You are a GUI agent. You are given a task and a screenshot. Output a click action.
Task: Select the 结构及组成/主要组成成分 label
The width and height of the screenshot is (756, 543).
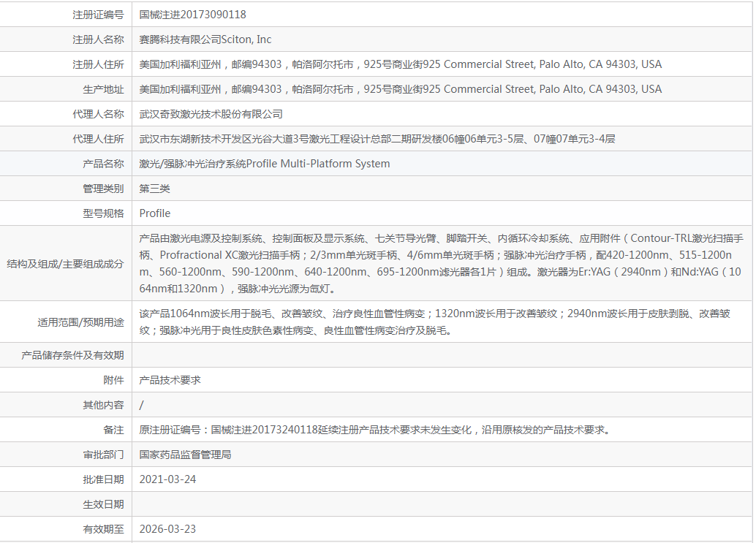(x=65, y=264)
